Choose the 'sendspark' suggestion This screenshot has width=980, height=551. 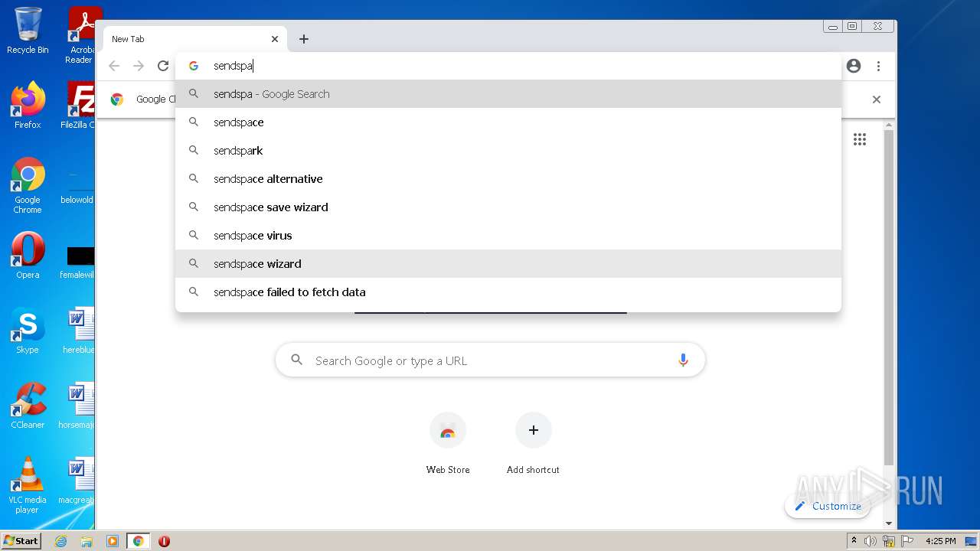[508, 151]
